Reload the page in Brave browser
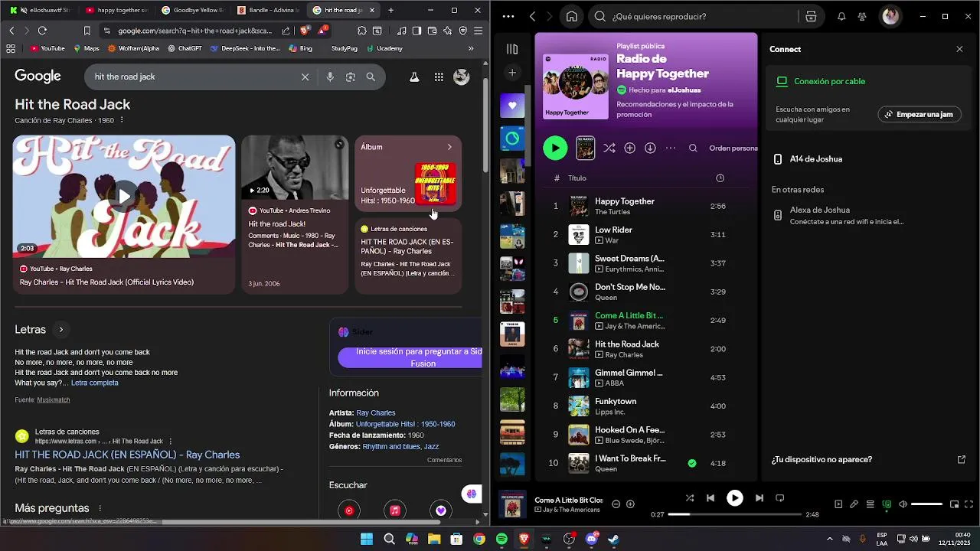 (x=42, y=31)
